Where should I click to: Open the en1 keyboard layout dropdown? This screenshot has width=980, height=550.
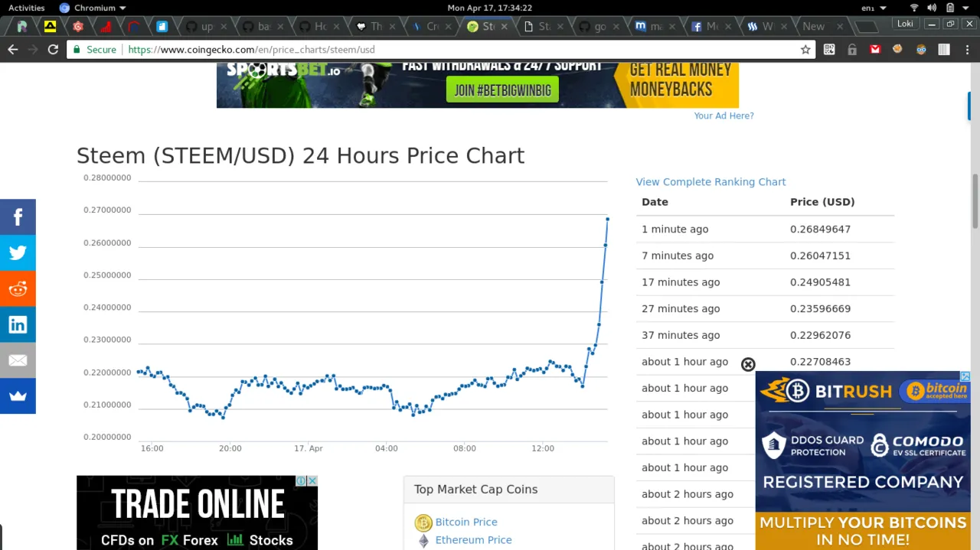[874, 8]
